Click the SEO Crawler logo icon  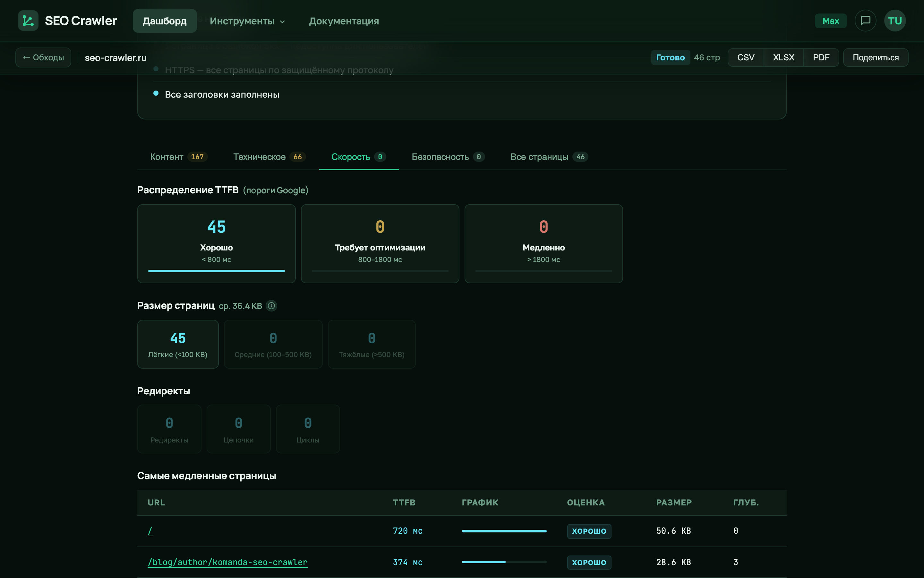(x=28, y=21)
